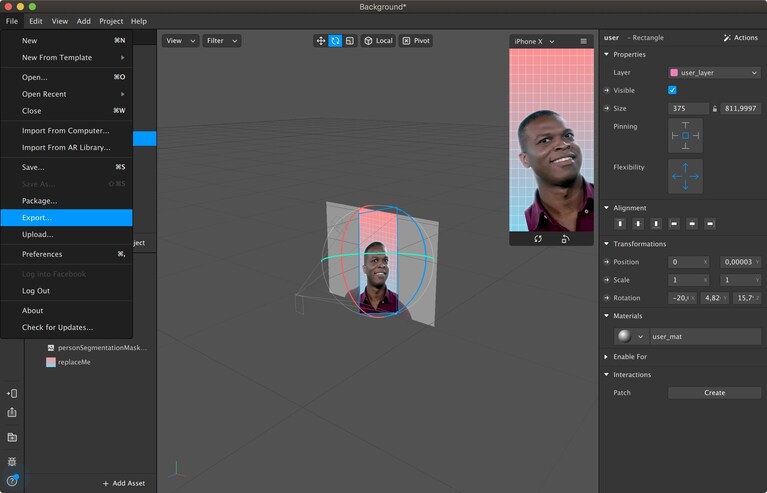Toggle the Size aspect ratio lock
The image size is (767, 493).
click(x=715, y=109)
